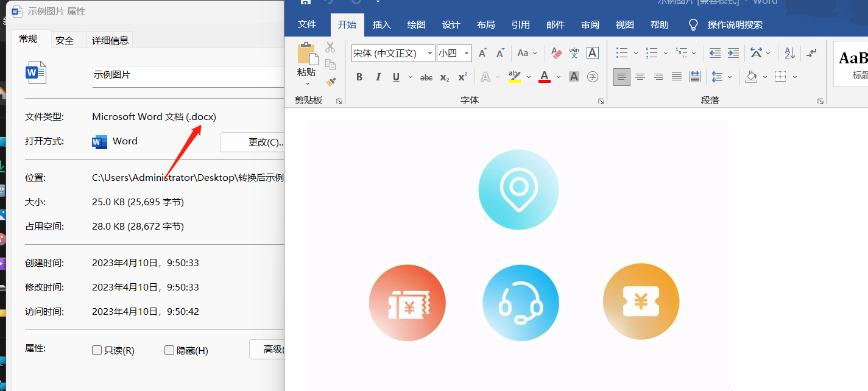Open the font name dropdown
Viewport: 868px width, 391px height.
tap(430, 53)
